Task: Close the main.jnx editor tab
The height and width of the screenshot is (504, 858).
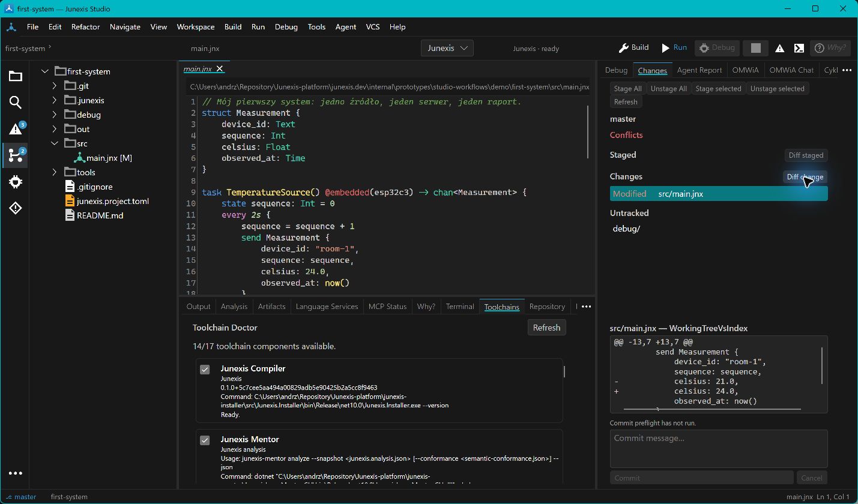Action: point(220,69)
